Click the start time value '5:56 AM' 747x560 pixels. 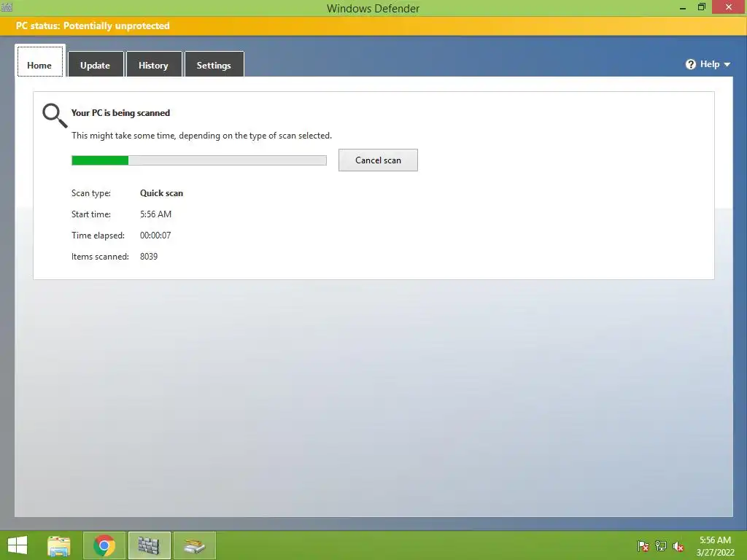[x=156, y=214]
